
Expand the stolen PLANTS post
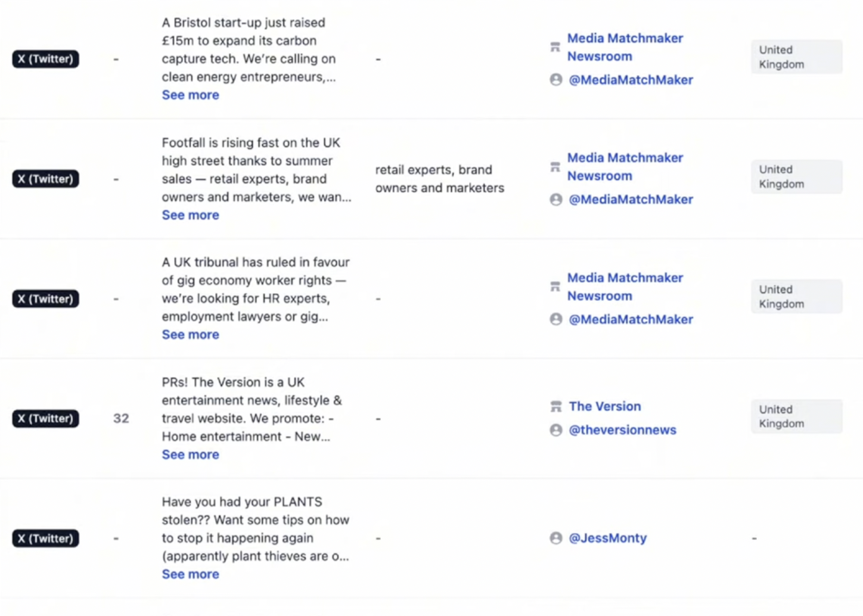(190, 574)
